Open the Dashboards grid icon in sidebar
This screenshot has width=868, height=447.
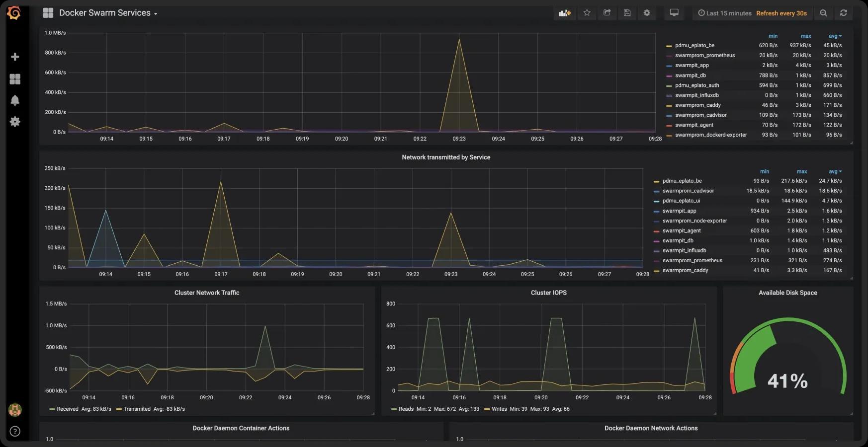(x=15, y=79)
